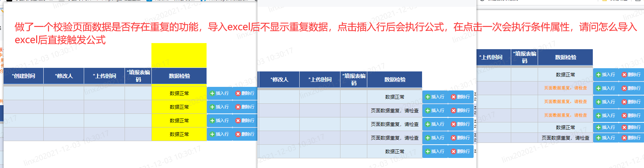644x168 pixels.
Task: Click 删除行 in first row of left table
Action: (x=245, y=93)
